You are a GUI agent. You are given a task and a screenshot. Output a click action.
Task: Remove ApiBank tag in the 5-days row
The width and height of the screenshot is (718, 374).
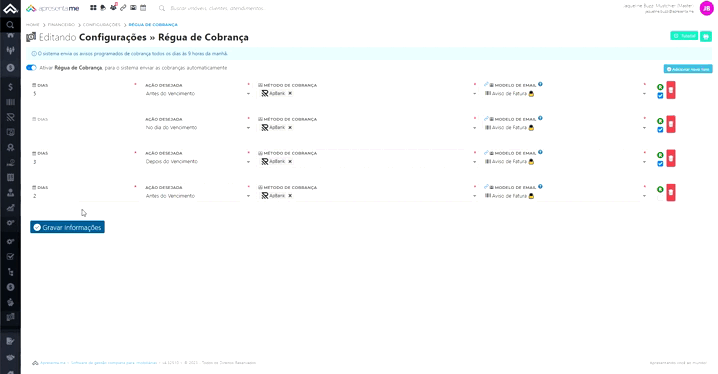(x=290, y=93)
